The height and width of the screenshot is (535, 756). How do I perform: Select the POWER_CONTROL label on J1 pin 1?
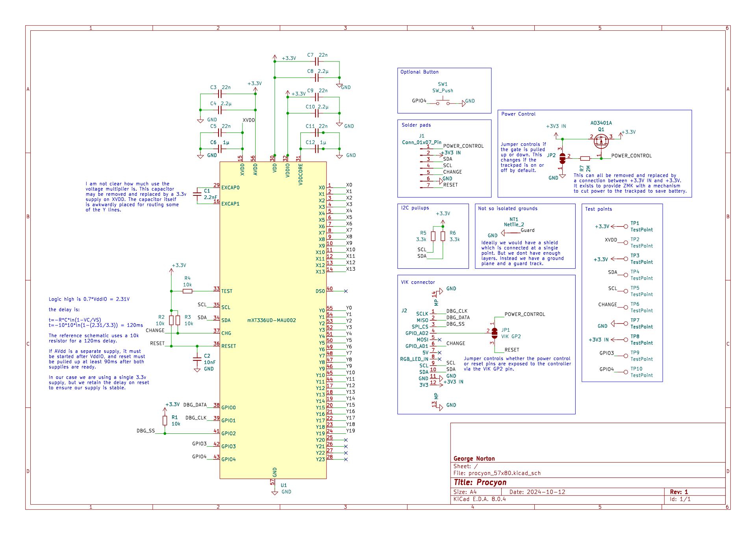pos(463,146)
